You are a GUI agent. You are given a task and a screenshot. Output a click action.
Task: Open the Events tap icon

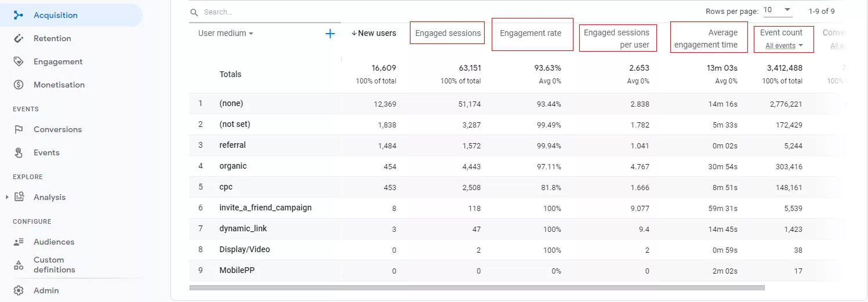pyautogui.click(x=19, y=152)
